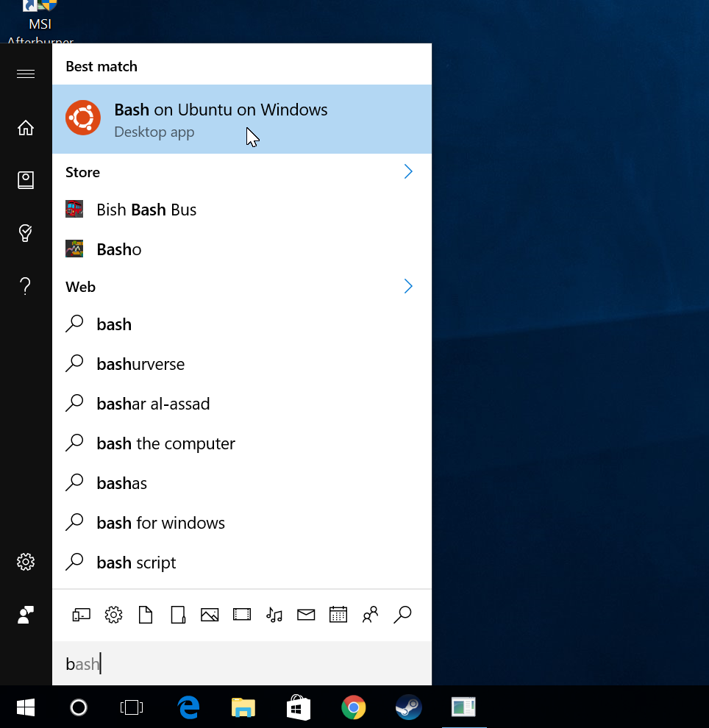Launch Microsoft Edge from taskbar
The height and width of the screenshot is (728, 709).
pyautogui.click(x=188, y=707)
